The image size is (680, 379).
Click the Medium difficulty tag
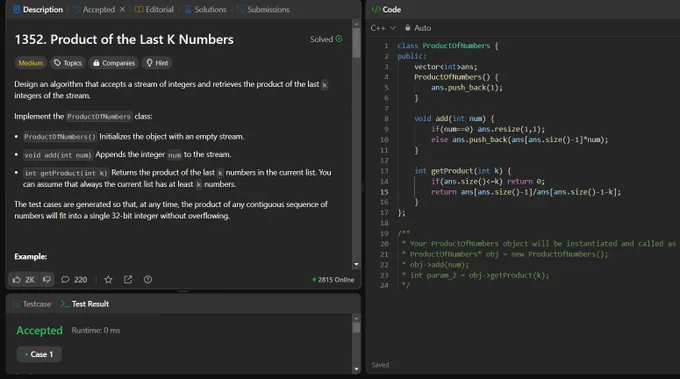pos(31,63)
